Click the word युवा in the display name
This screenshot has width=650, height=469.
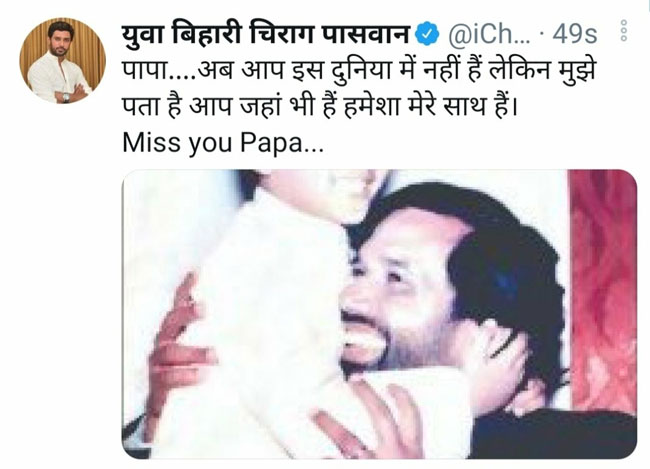coord(143,34)
